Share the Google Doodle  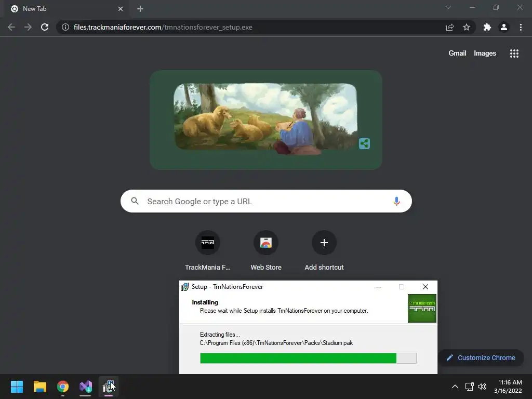click(x=364, y=143)
